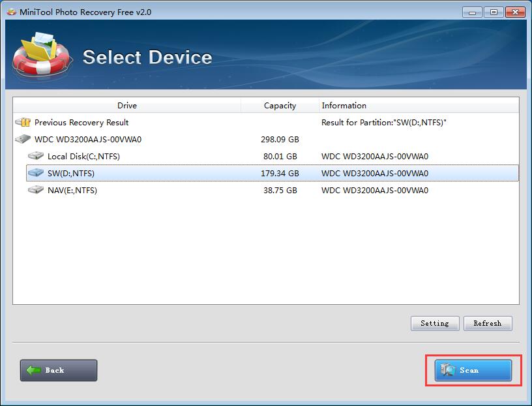Click the WDC WD3200AAJS hard disk icon
Image resolution: width=532 pixels, height=406 pixels.
(23, 139)
